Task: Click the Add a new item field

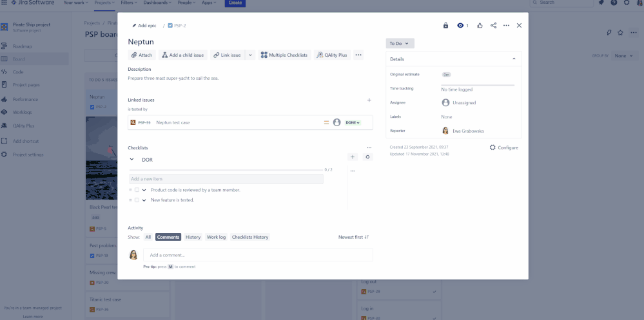Action: 226,179
